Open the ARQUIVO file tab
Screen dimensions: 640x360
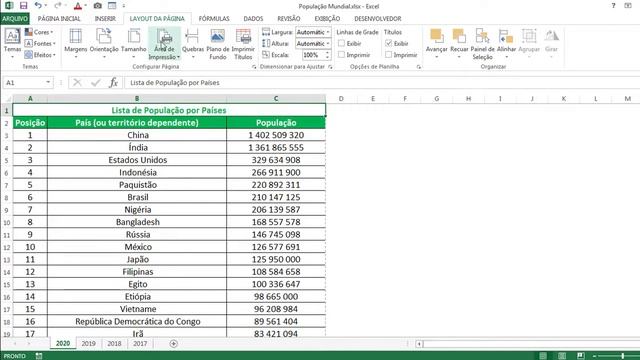(15, 18)
